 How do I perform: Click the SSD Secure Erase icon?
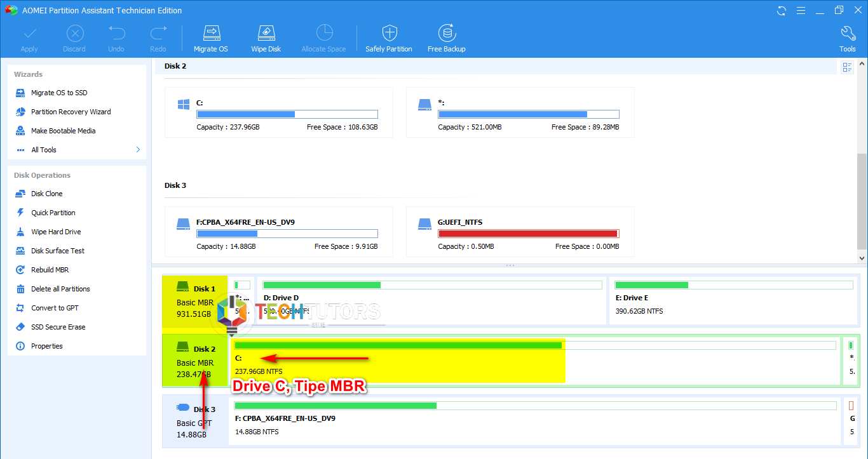pyautogui.click(x=20, y=327)
